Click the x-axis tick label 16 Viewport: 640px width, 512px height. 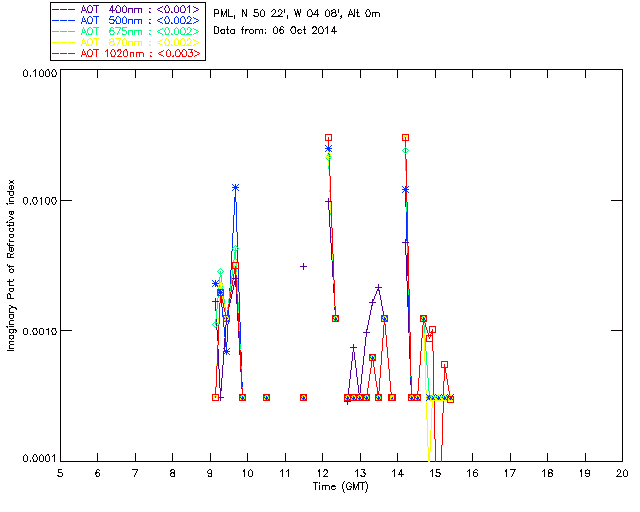pos(472,473)
